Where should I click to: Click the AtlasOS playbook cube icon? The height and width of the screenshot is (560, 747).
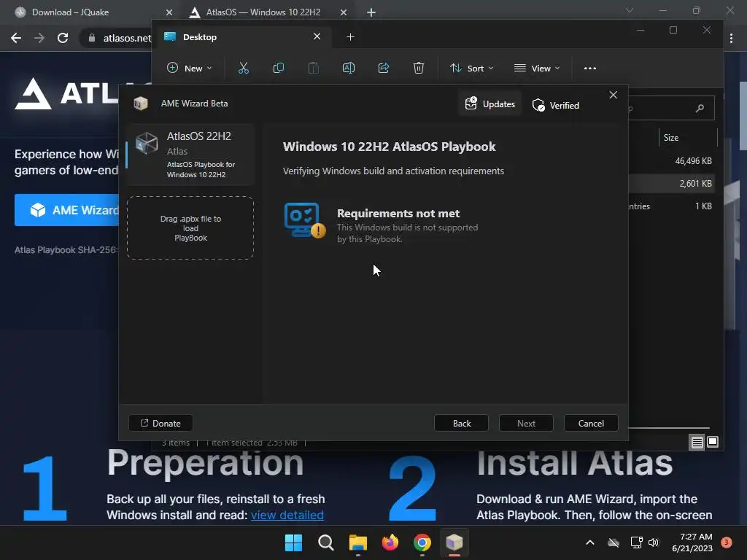pos(146,143)
